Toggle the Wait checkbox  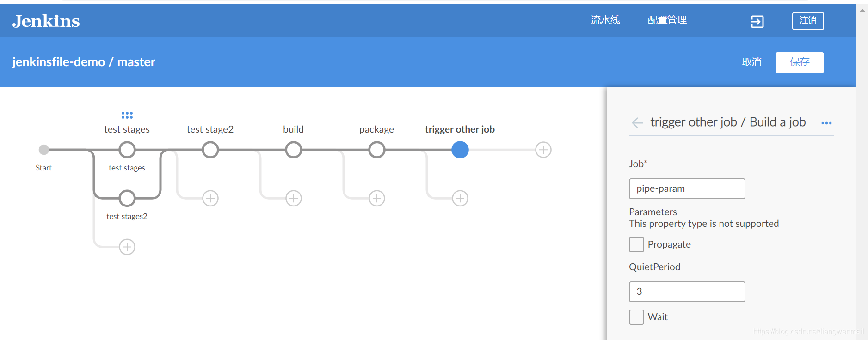click(x=636, y=317)
